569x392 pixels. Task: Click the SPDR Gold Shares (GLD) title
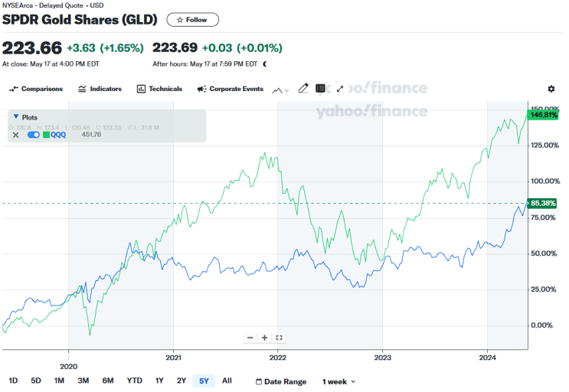click(80, 20)
